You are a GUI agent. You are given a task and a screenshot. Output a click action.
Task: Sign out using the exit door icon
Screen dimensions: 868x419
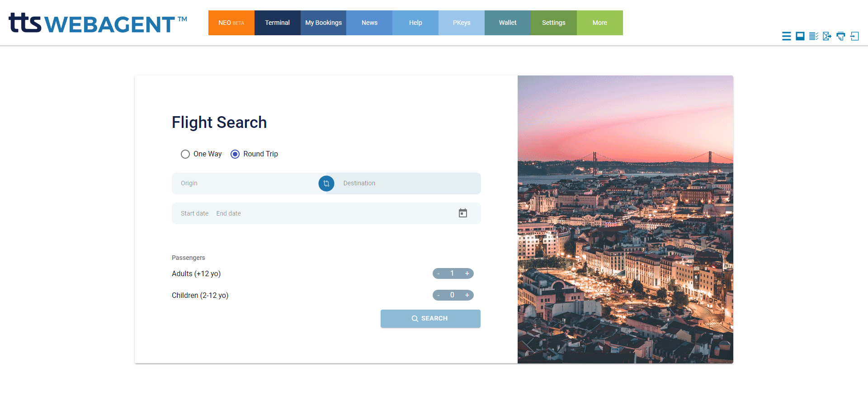point(855,36)
